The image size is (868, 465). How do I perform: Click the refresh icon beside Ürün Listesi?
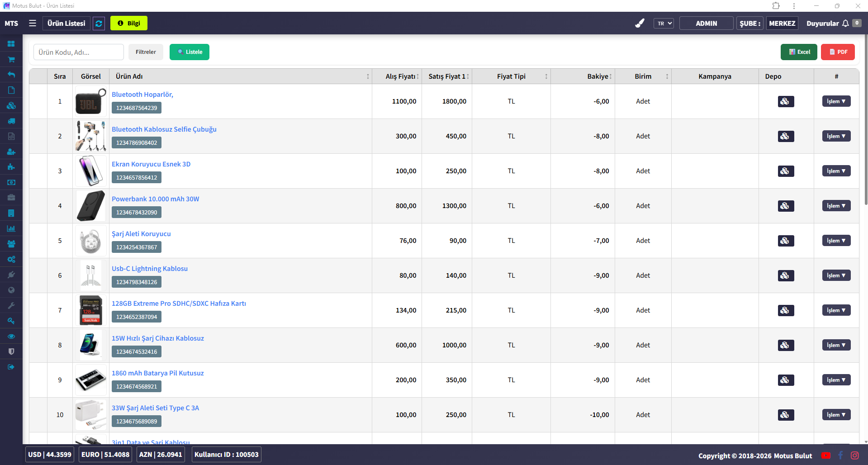click(x=99, y=24)
